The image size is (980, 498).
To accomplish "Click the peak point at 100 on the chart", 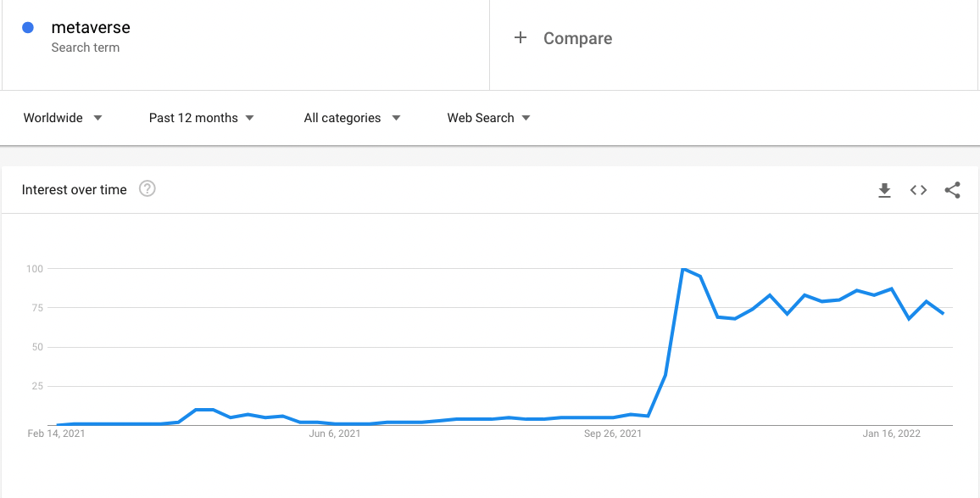I will tap(683, 268).
